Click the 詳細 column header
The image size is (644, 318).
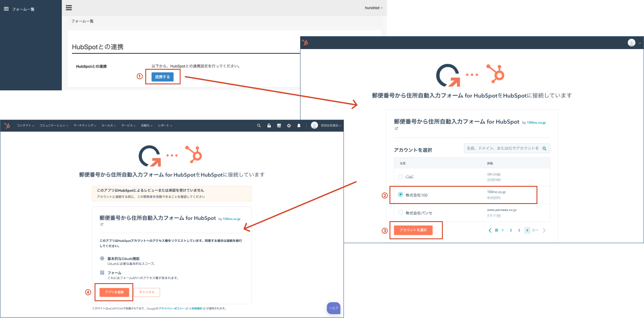point(490,164)
